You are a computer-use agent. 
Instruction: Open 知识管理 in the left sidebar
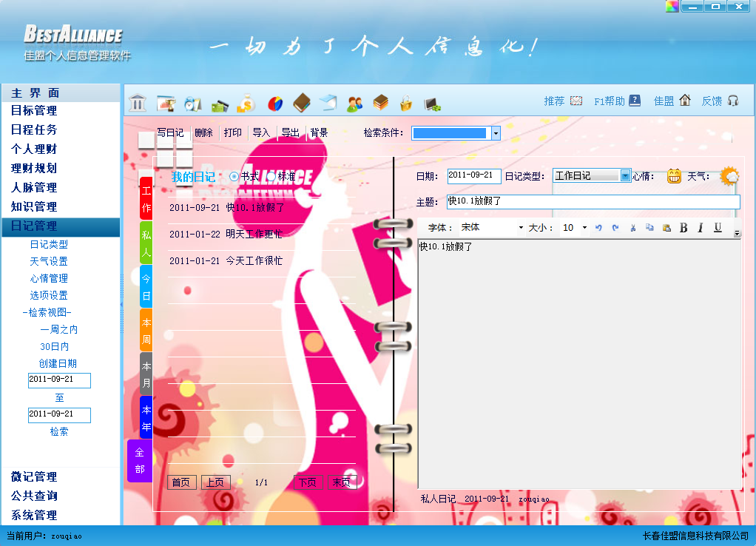pyautogui.click(x=34, y=207)
